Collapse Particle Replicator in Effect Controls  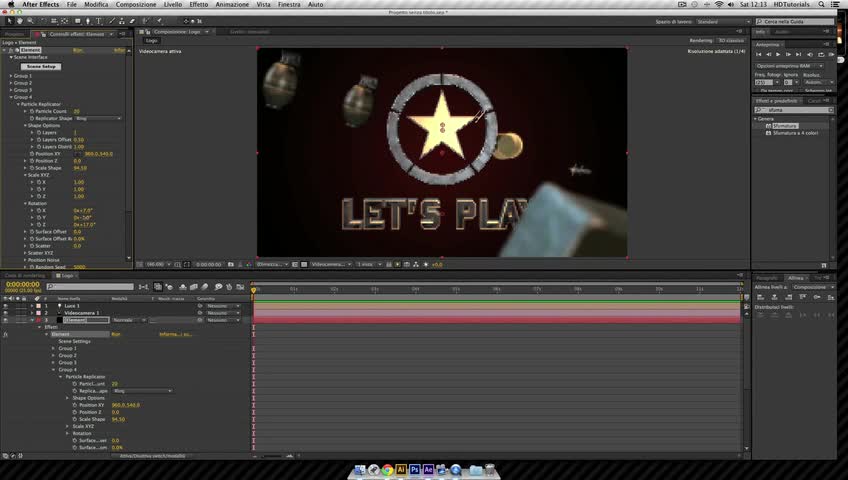pyautogui.click(x=18, y=104)
